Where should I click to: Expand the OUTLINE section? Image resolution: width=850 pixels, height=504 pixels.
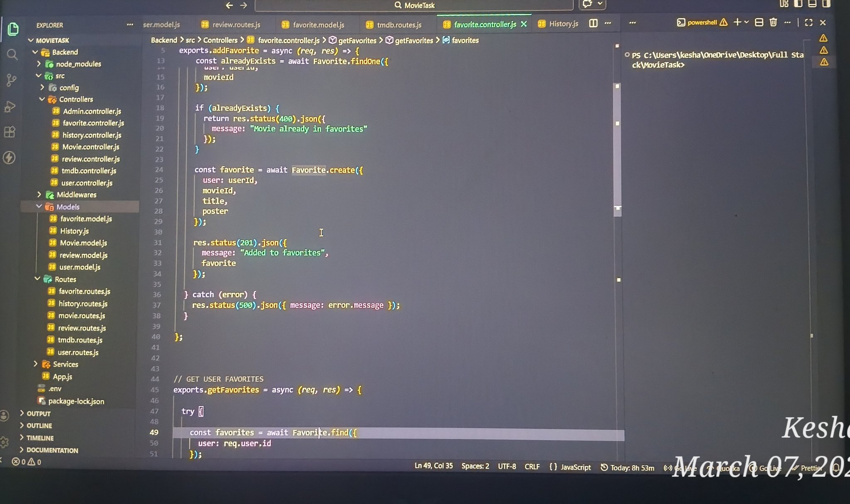point(39,426)
